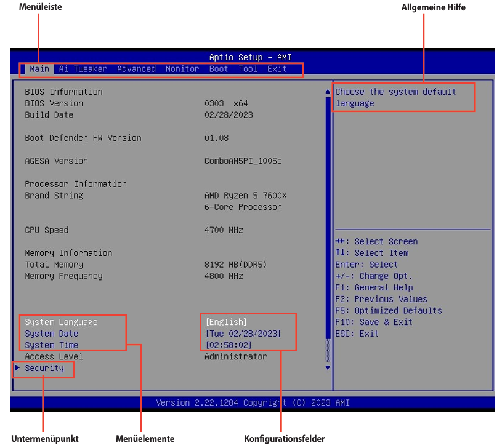Click the Brand String label
Screen dimensions: 502x448
[x=54, y=196]
